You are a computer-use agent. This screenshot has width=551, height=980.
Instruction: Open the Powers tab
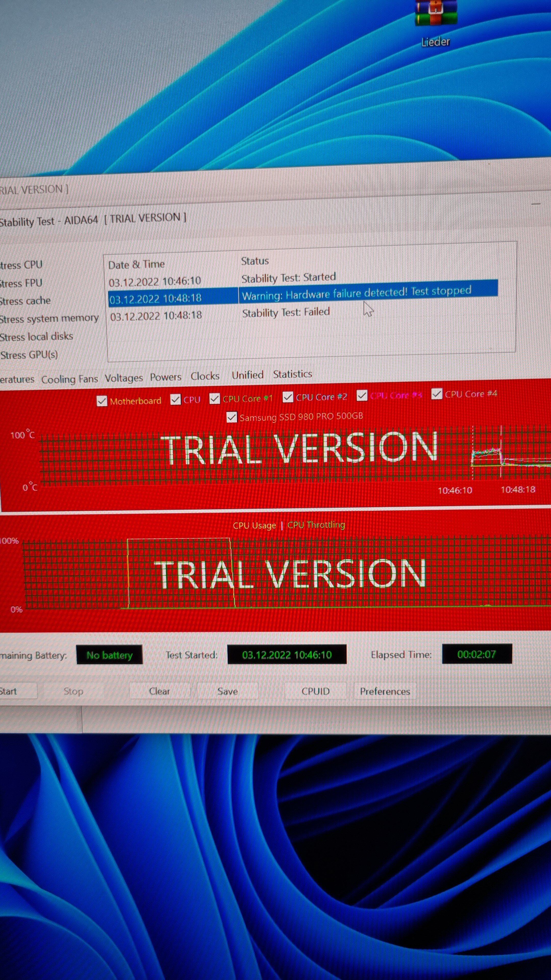coord(165,377)
